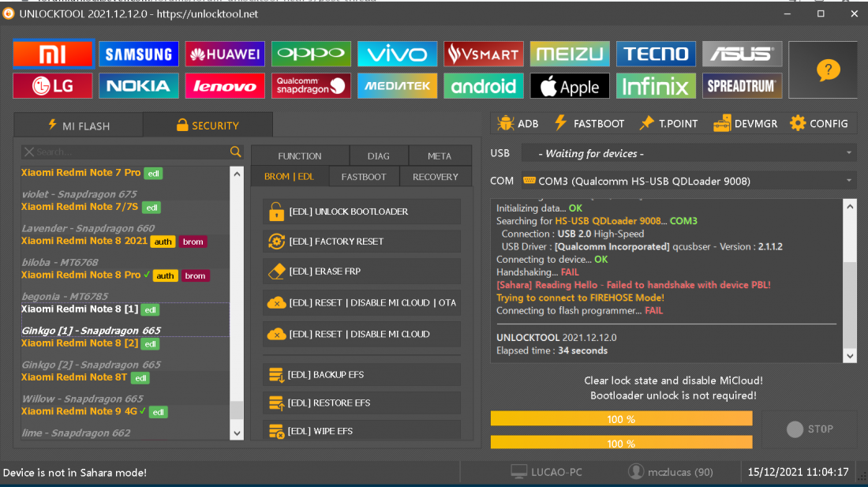The image size is (868, 487).
Task: Select Xiaomi Redmi Note 8 Pro
Action: click(x=80, y=275)
